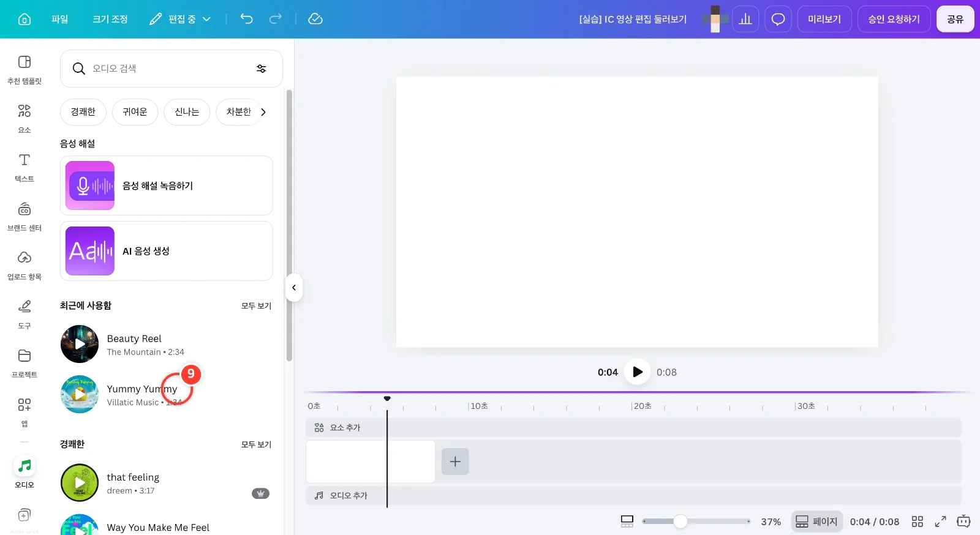Screen dimensions: 980x535
Task: Filter audio by 경쾌한 chip
Action: [83, 112]
